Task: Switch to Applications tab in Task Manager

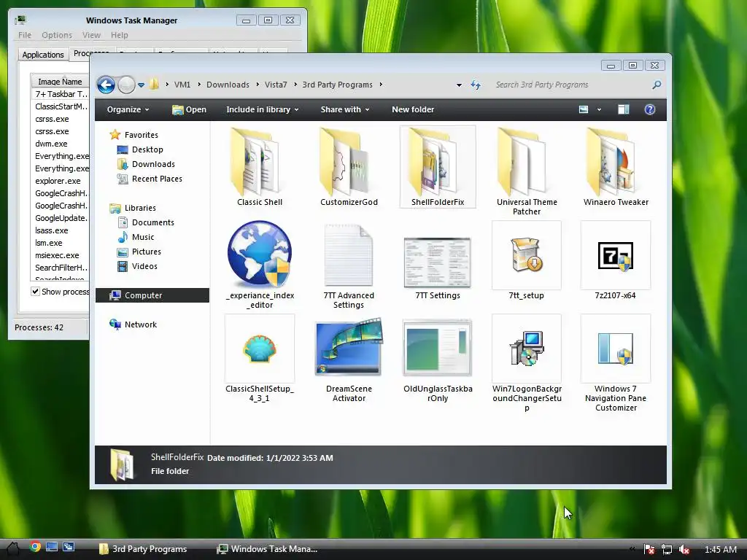Action: tap(43, 55)
